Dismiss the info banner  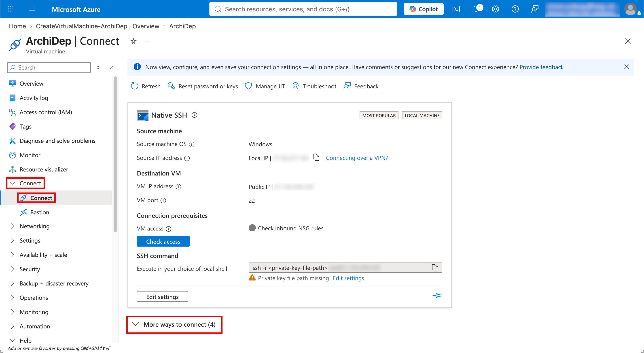coord(627,67)
